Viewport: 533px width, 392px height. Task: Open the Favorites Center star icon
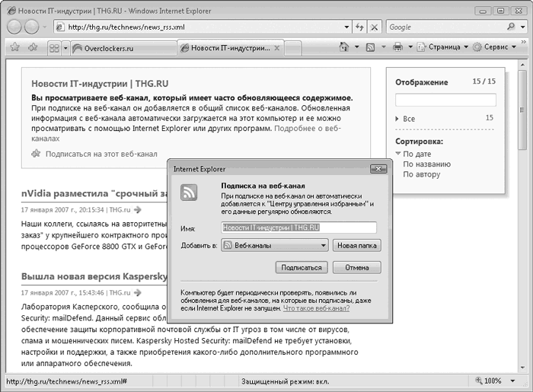point(14,48)
